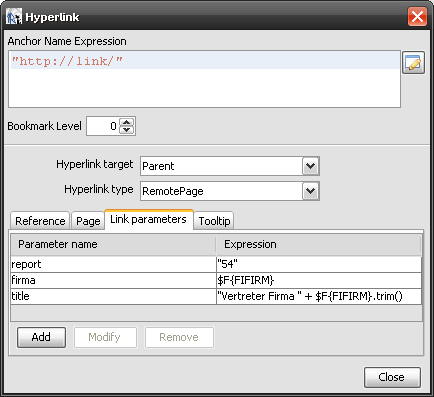
Task: Click in the Anchor Name Expression field
Action: [204, 79]
